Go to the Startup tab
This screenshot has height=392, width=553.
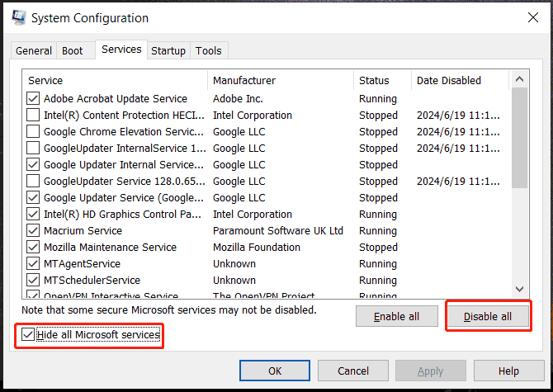(x=168, y=51)
